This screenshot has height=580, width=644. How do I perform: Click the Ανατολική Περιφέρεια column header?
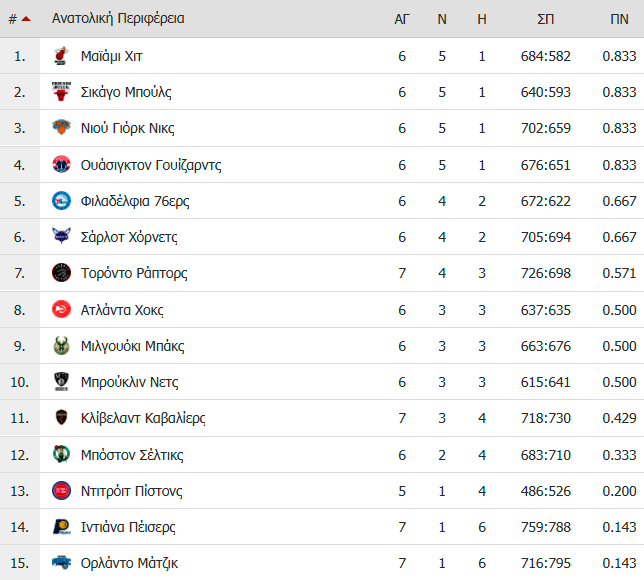pos(118,18)
